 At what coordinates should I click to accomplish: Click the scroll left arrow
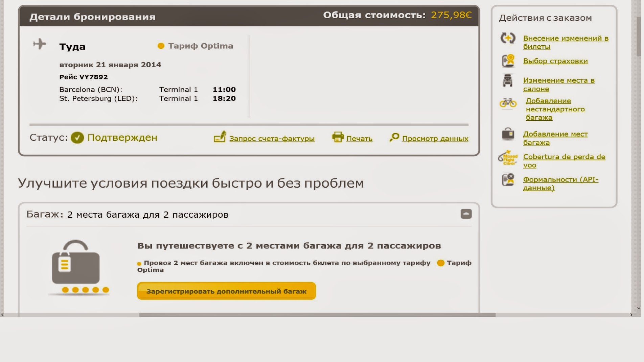[x=2, y=315]
